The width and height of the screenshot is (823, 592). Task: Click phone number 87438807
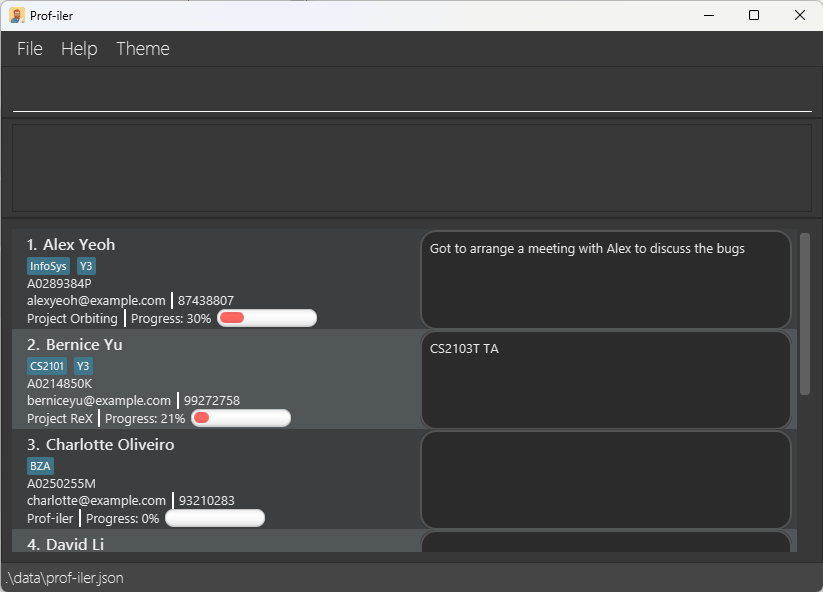click(206, 301)
